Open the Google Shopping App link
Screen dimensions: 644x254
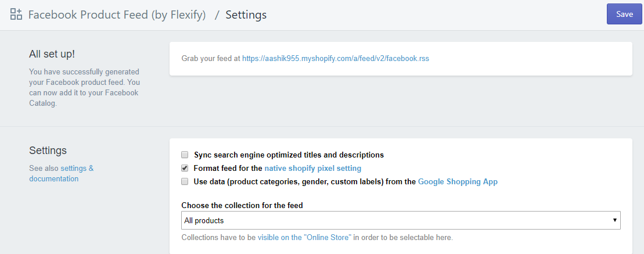458,182
